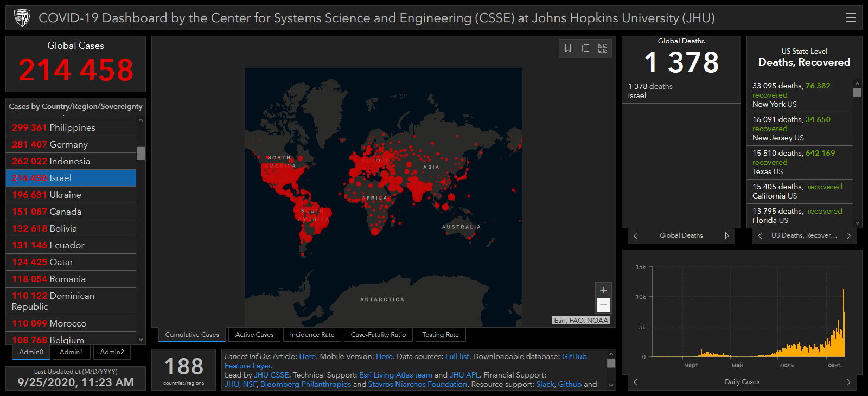Click country list scrollbar thumb
The width and height of the screenshot is (868, 396).
(141, 154)
